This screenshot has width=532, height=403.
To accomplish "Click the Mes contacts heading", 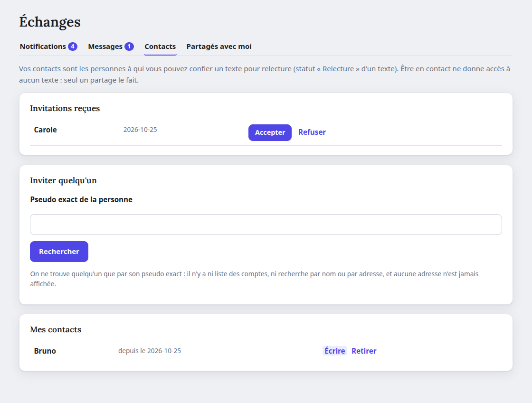I will point(56,329).
